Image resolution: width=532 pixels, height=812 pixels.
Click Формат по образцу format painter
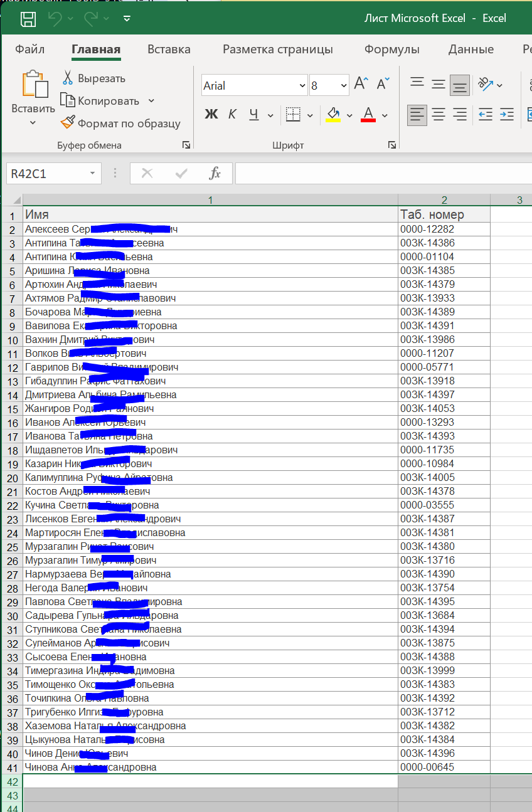click(120, 123)
